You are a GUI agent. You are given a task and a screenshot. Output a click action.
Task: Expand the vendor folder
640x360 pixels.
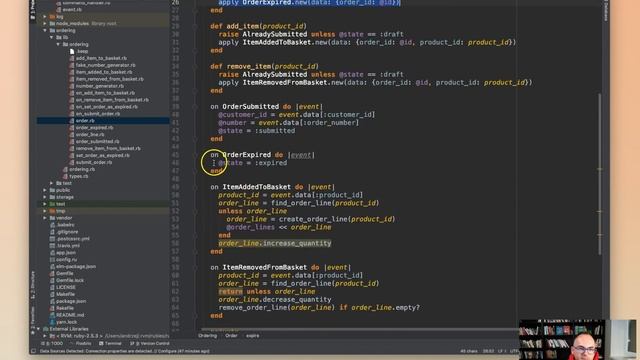click(45, 218)
